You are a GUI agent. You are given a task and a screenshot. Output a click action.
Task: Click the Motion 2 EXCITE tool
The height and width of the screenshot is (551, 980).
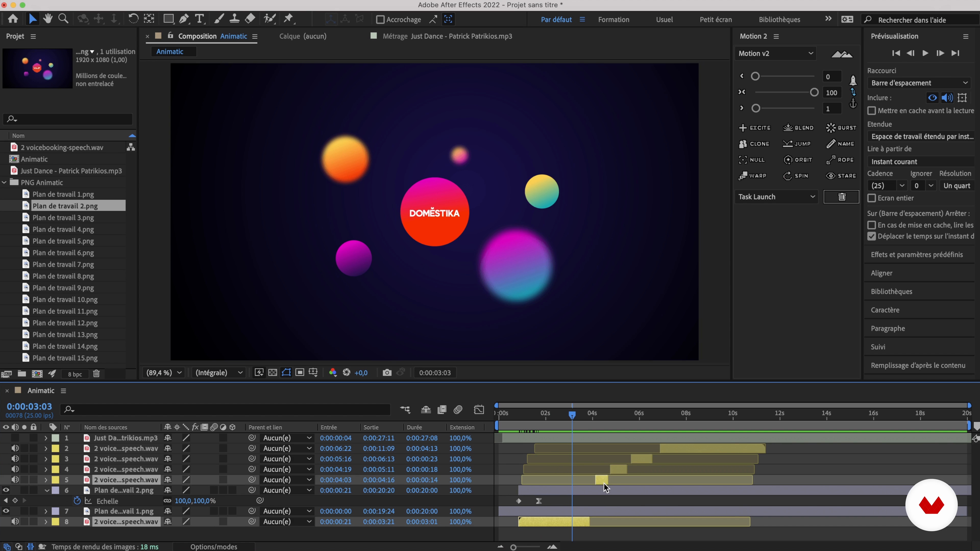(x=755, y=128)
